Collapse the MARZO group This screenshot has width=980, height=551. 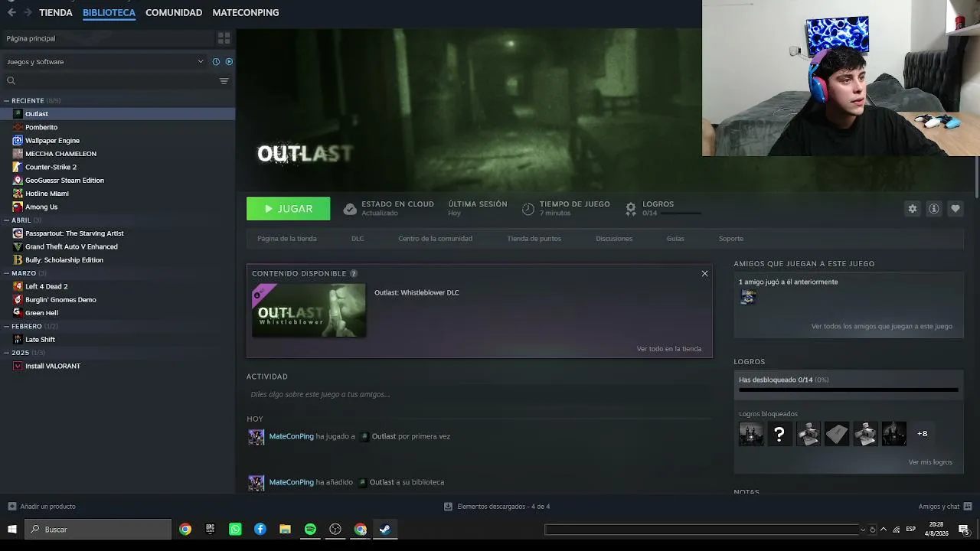6,273
